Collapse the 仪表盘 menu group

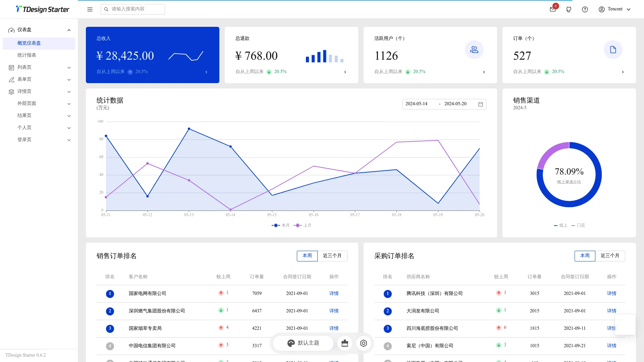coord(69,30)
